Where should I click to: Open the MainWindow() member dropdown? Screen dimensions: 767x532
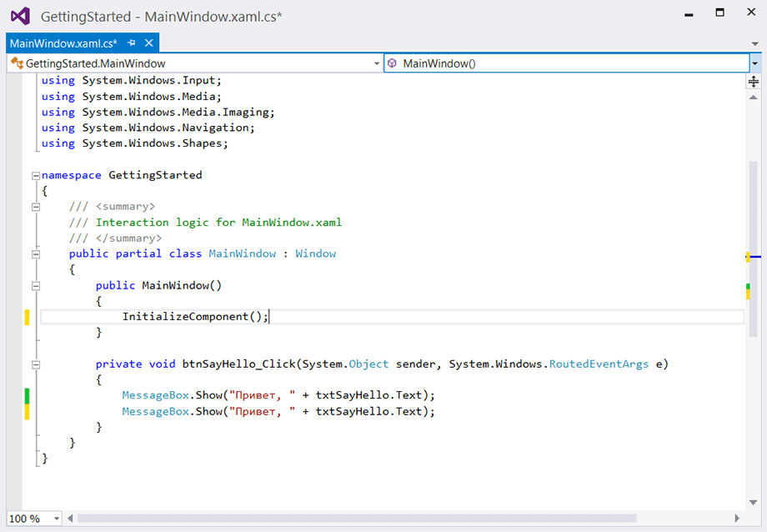tap(567, 63)
